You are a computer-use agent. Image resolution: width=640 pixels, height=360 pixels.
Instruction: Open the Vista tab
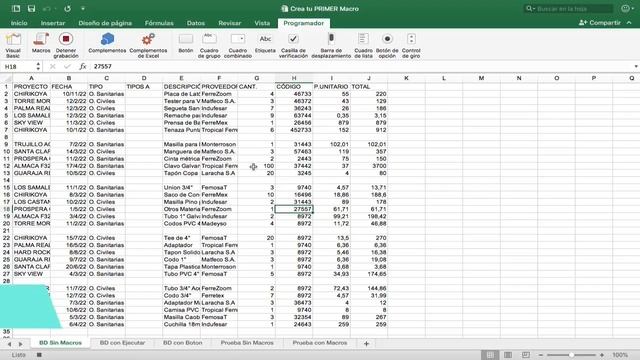[262, 23]
